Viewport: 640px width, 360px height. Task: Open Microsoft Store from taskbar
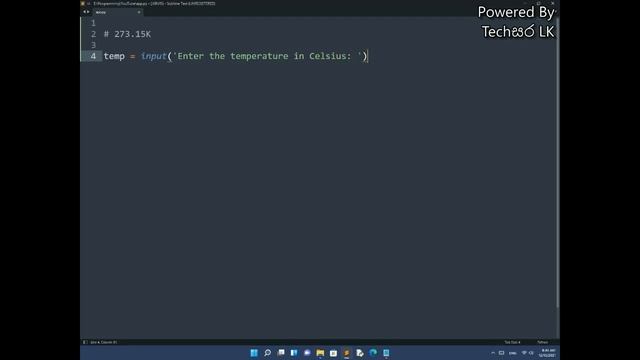[x=333, y=353]
